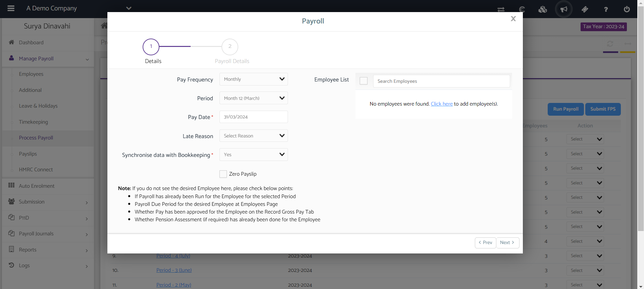Image resolution: width=644 pixels, height=289 pixels.
Task: Open the Late Reason dropdown
Action: (253, 136)
